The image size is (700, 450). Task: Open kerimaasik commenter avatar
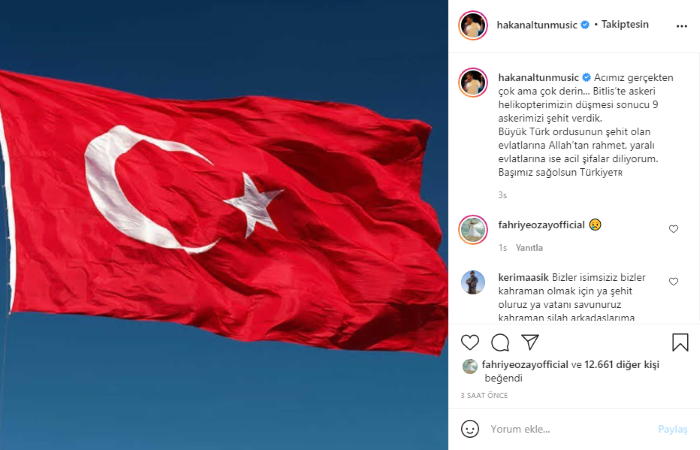tap(473, 282)
